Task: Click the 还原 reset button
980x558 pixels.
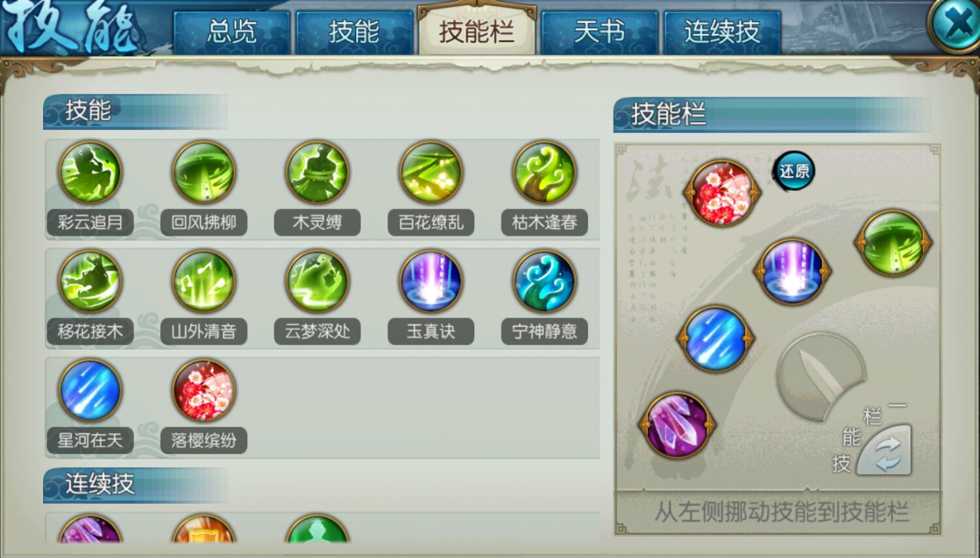Action: pyautogui.click(x=794, y=171)
